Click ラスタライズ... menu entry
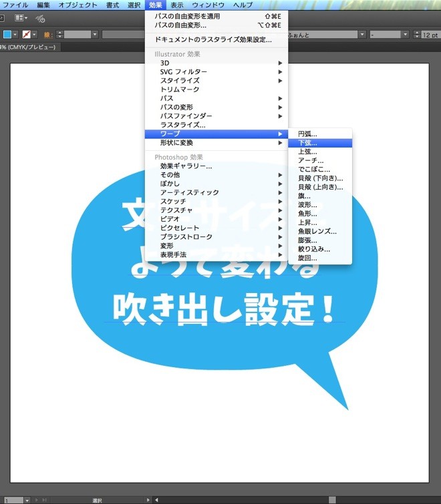Image resolution: width=441 pixels, height=504 pixels. [x=183, y=125]
